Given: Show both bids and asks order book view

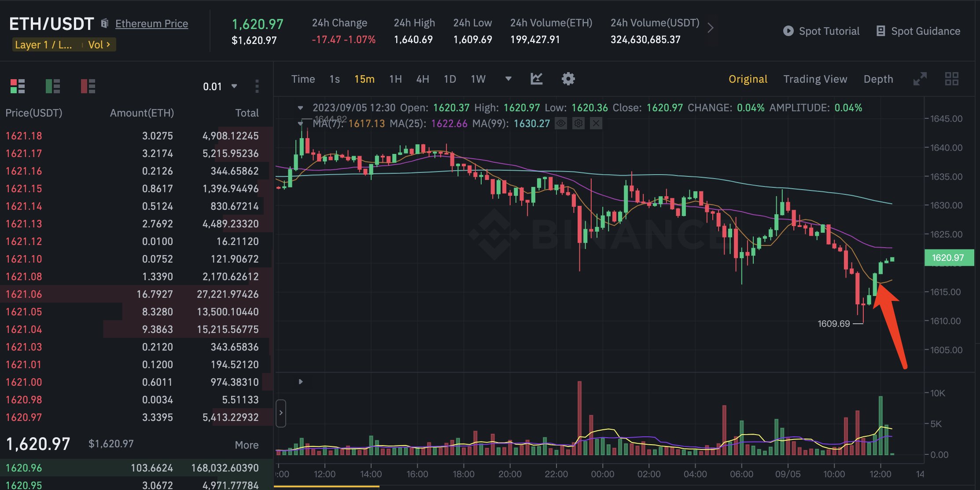Looking at the screenshot, I should pos(18,86).
